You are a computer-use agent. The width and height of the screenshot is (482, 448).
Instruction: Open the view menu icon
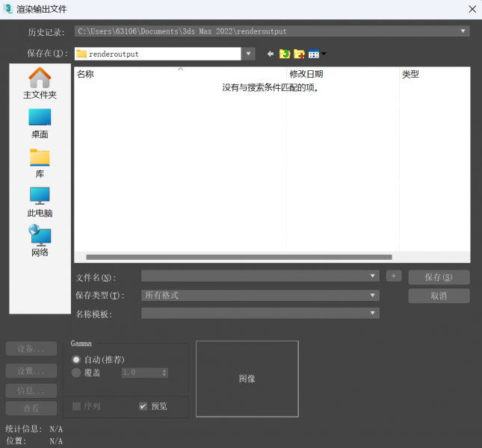click(317, 54)
